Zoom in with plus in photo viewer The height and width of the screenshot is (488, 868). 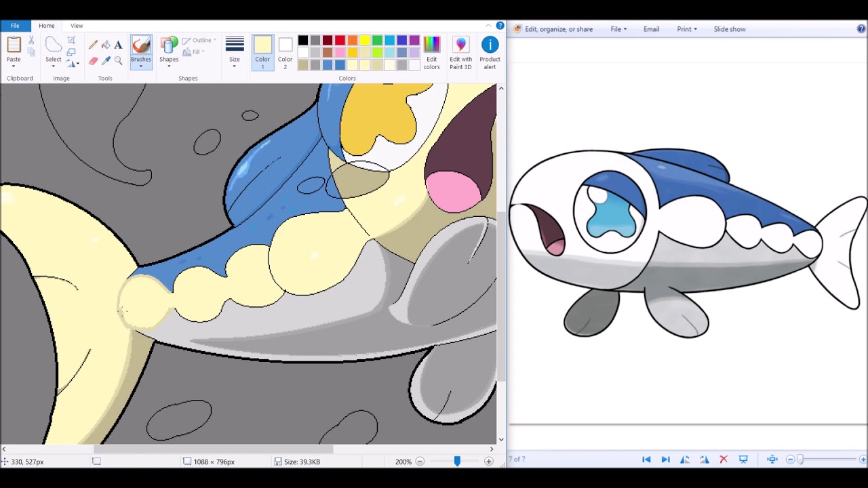pos(863,460)
